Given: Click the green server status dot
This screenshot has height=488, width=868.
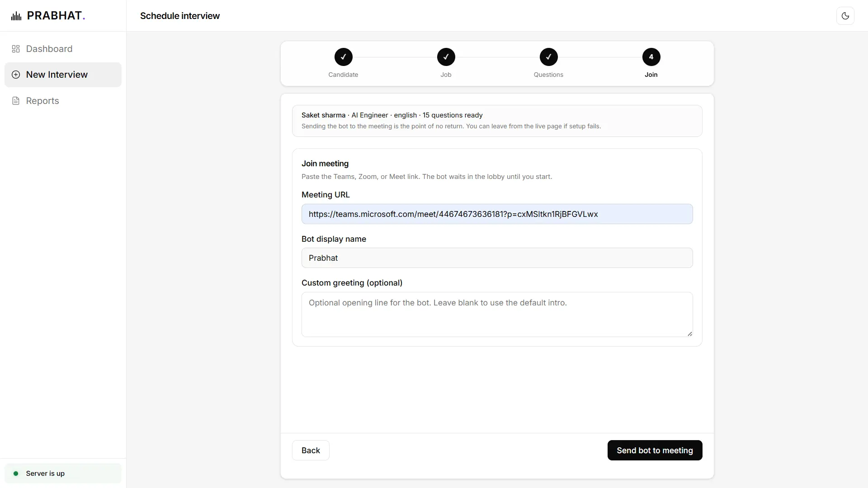Looking at the screenshot, I should [x=16, y=474].
